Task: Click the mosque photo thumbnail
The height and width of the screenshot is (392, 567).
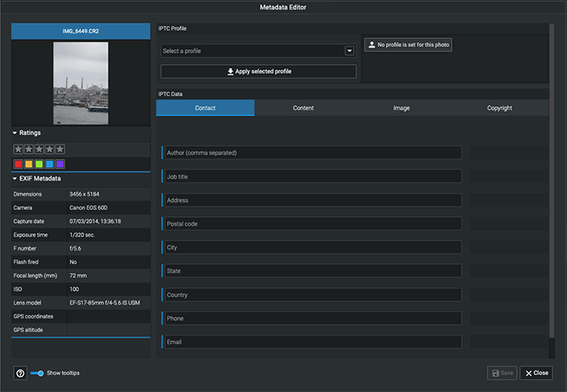Action: pyautogui.click(x=80, y=83)
